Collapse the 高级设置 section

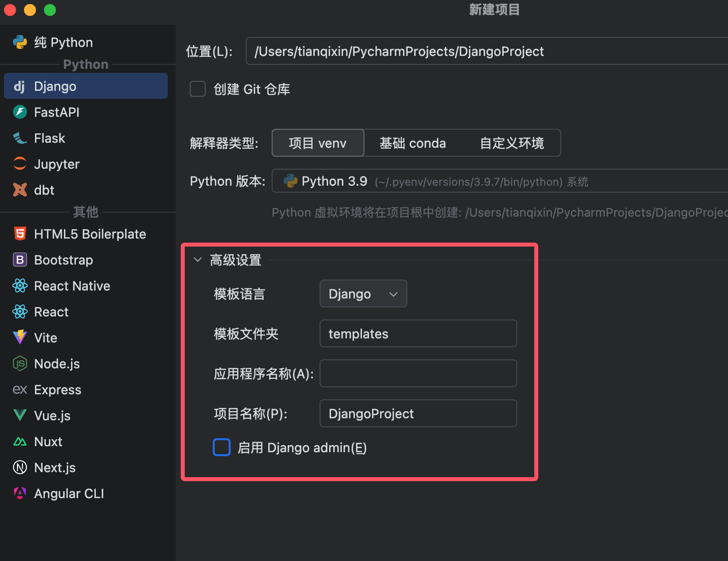coord(198,260)
